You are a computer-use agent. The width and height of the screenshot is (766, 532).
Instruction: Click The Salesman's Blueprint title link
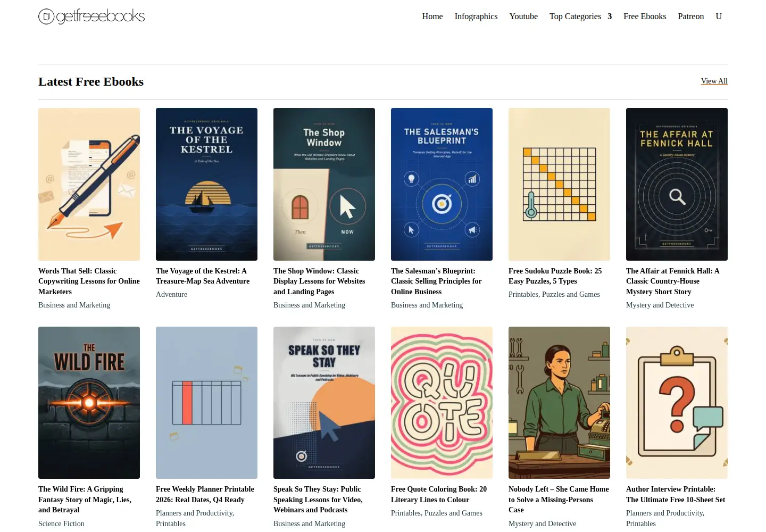point(436,281)
